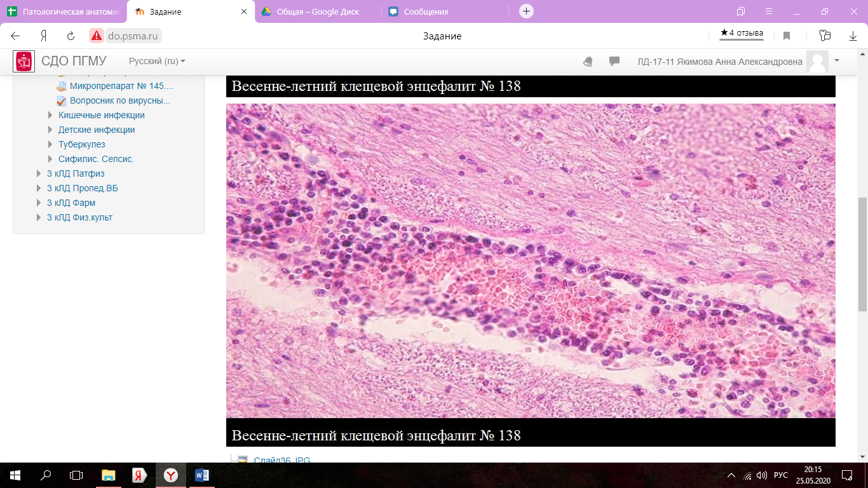Click the do.psma.ru address field

pos(133,36)
